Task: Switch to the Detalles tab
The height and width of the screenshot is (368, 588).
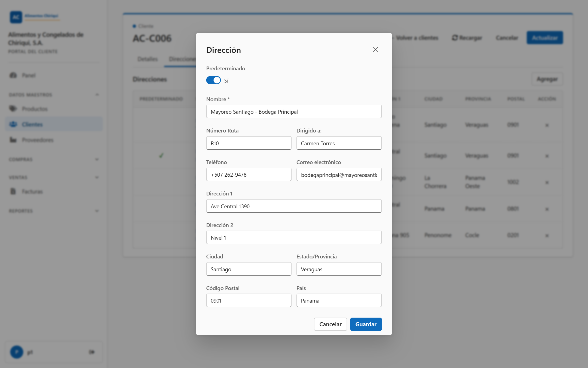Action: [148, 59]
